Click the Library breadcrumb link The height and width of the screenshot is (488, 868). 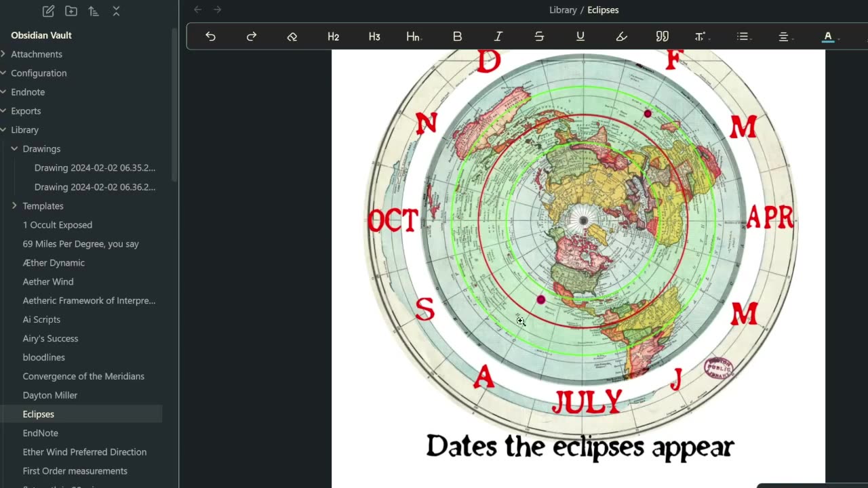pos(563,10)
